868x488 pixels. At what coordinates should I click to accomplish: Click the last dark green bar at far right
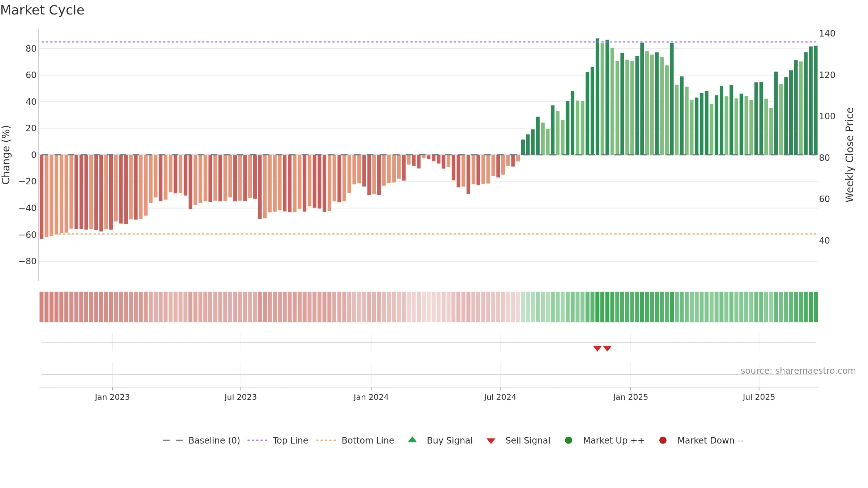[816, 100]
